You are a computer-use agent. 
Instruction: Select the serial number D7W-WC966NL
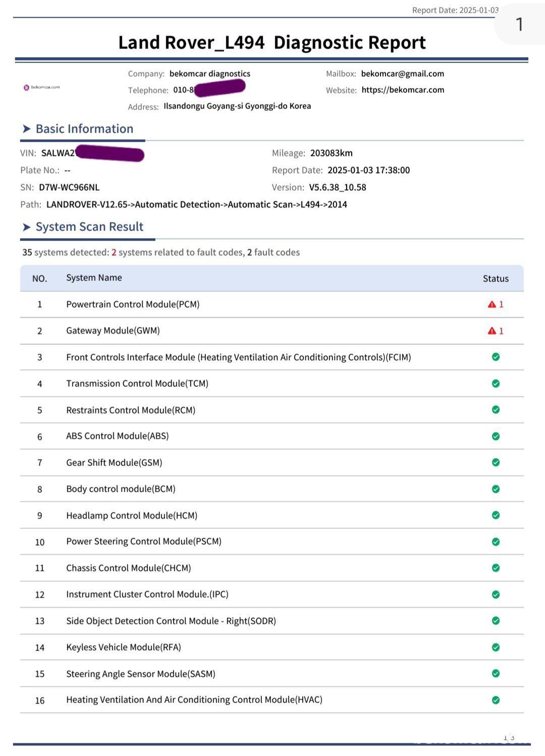pos(69,187)
